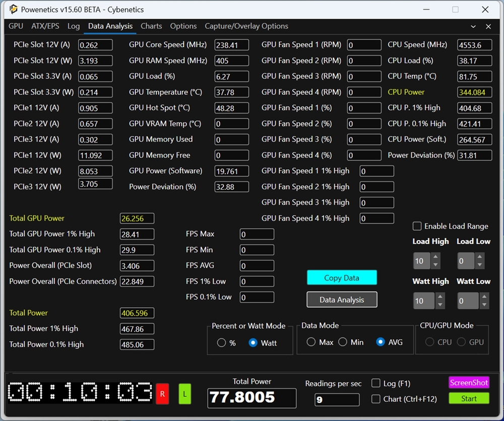Tick the Log (F1) checkbox
The width and height of the screenshot is (504, 421).
click(375, 383)
